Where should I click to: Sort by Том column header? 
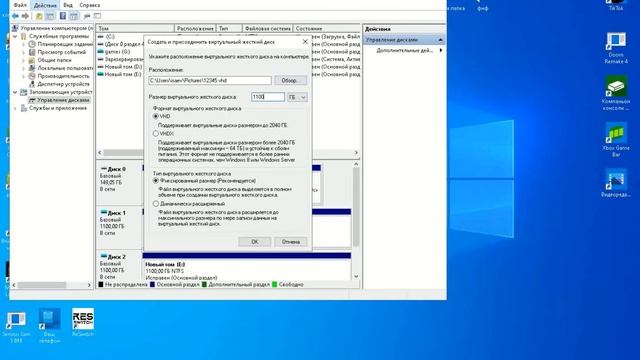pyautogui.click(x=135, y=29)
